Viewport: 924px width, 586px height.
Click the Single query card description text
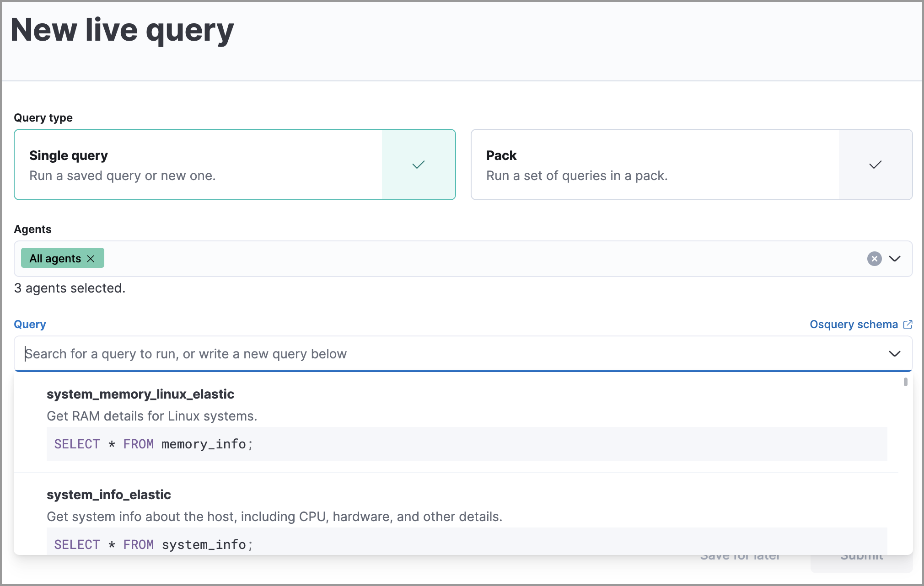[x=123, y=176]
